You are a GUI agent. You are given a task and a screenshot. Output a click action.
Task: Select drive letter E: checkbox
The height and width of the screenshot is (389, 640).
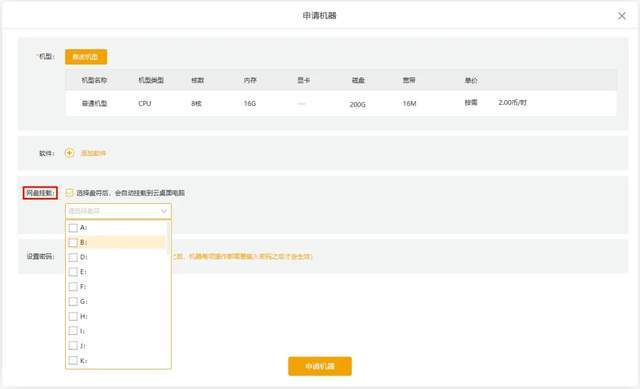point(73,272)
